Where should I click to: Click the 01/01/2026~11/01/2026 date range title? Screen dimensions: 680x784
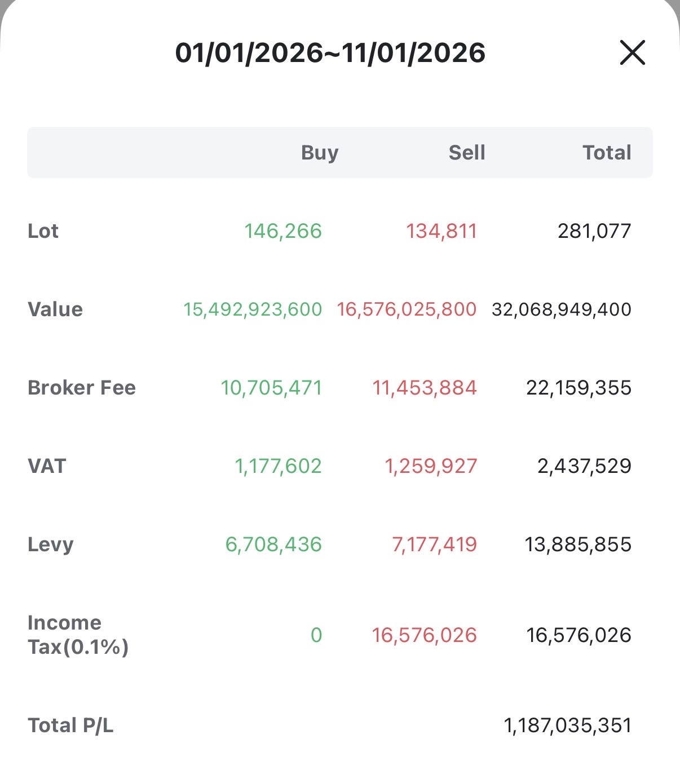coord(330,53)
